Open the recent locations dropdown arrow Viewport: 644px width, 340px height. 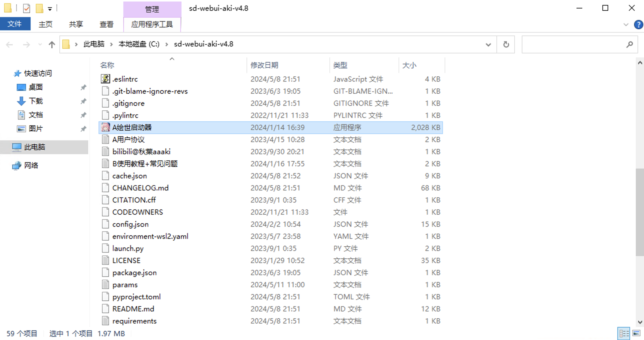pyautogui.click(x=40, y=44)
